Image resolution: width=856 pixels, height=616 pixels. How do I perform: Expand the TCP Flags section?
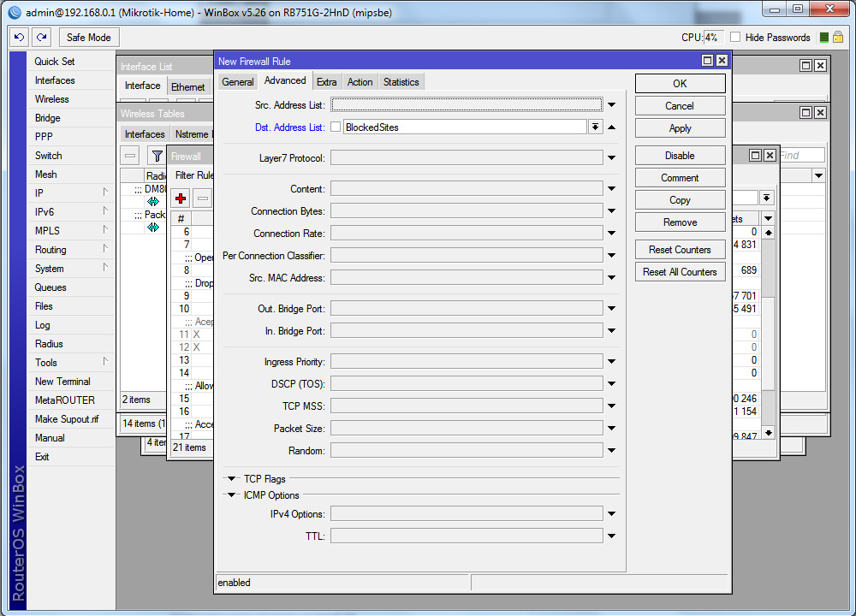[231, 479]
